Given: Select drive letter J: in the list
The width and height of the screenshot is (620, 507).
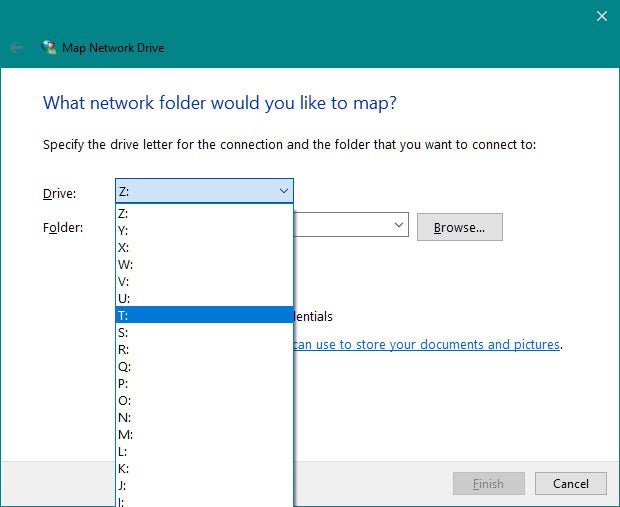Looking at the screenshot, I should click(x=204, y=485).
